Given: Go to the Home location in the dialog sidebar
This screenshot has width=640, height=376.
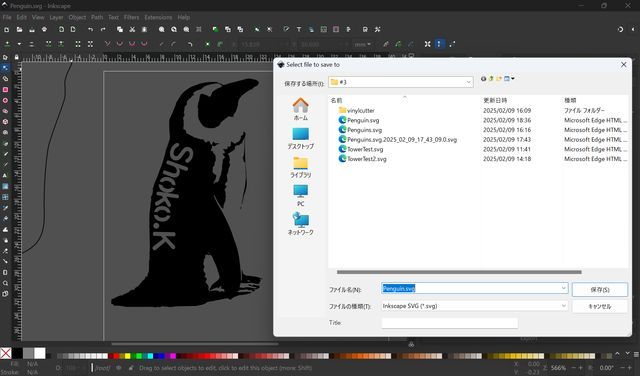Looking at the screenshot, I should point(300,109).
